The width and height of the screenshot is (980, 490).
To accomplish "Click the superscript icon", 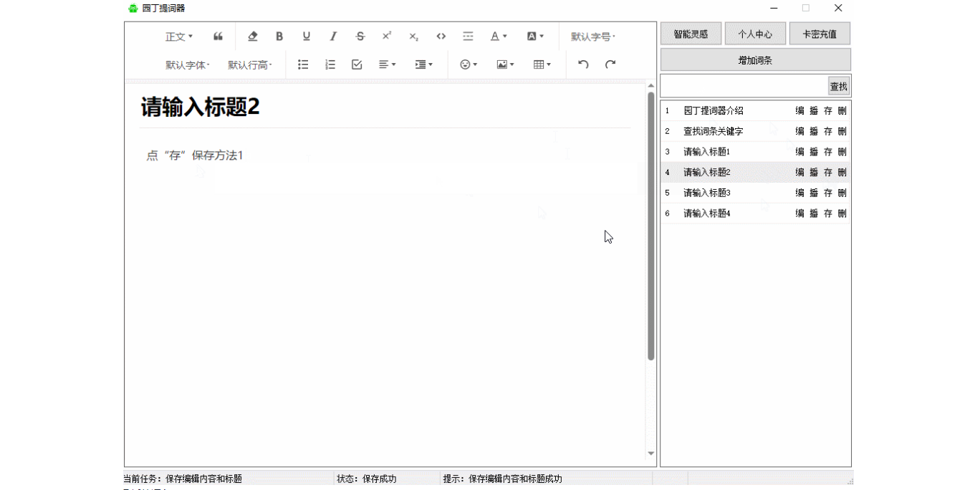I will (387, 37).
